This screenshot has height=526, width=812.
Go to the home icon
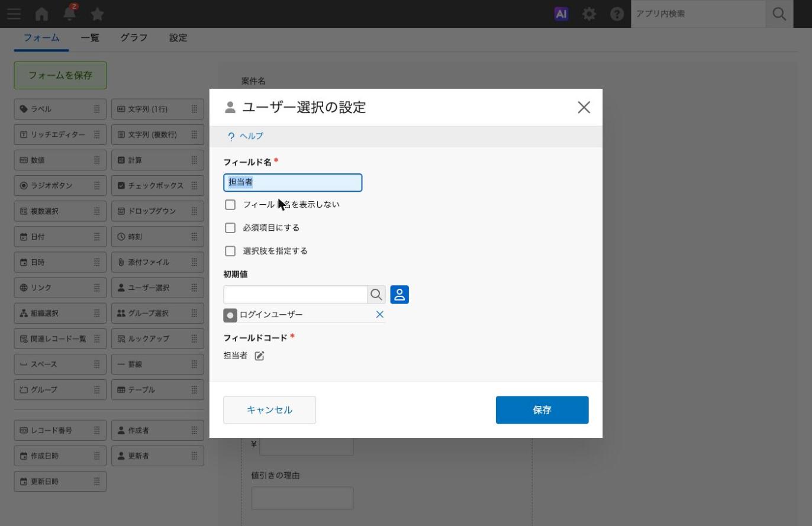coord(41,14)
